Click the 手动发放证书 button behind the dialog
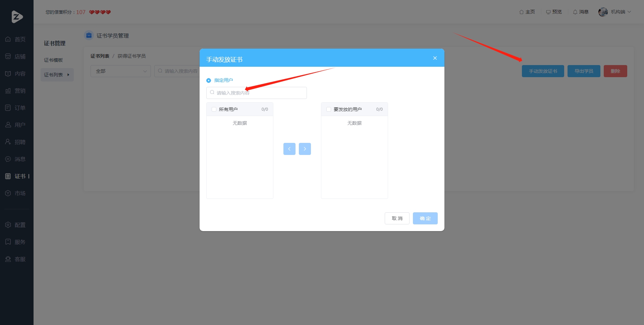Screen dimensions: 644x325 543,71
